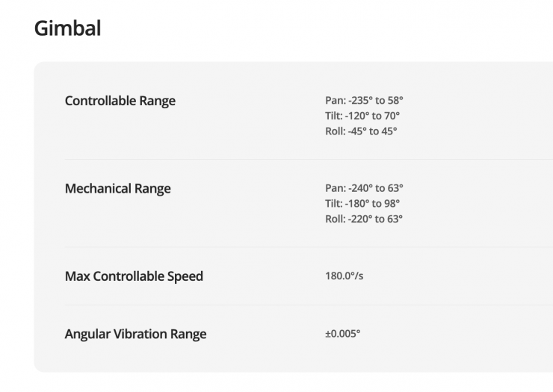Click the divider line below Controllable Range row
Image resolution: width=553 pixels, height=392 pixels.
click(299, 159)
